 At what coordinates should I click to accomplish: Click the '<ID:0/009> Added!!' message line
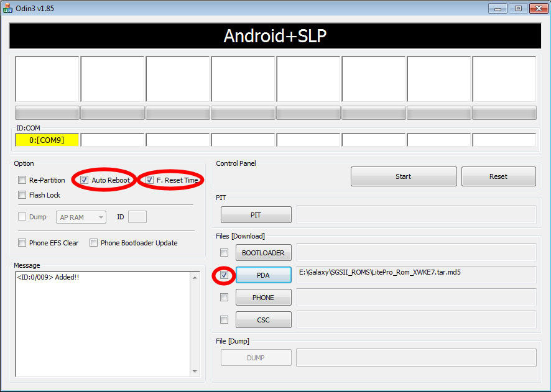(48, 277)
